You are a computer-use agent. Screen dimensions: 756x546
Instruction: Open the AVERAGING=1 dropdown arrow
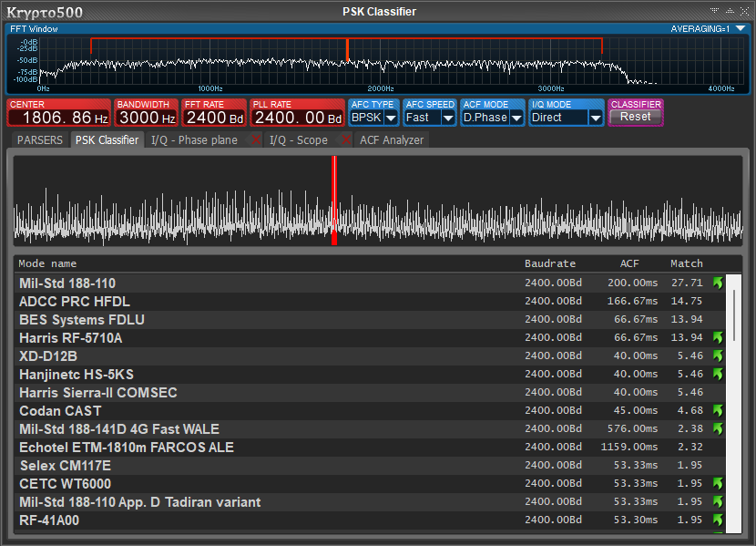(x=741, y=29)
